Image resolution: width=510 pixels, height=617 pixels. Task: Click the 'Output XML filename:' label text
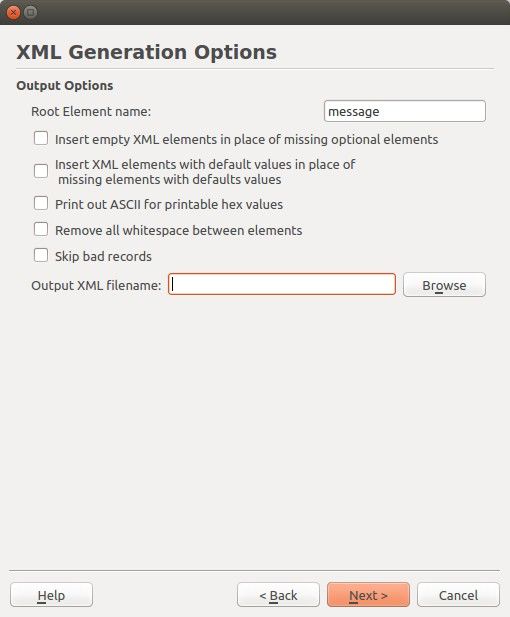coord(96,285)
